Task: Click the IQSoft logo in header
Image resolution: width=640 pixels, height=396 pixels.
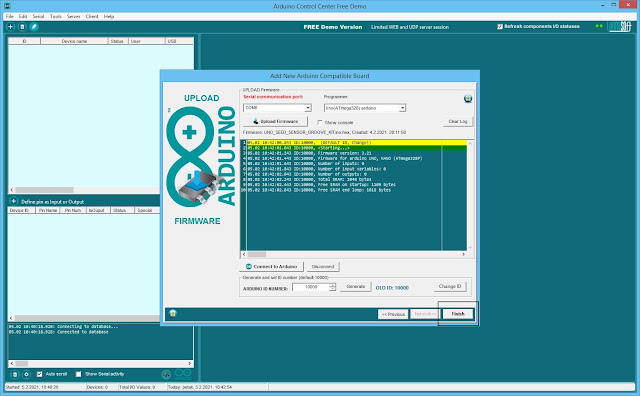Action: click(620, 27)
